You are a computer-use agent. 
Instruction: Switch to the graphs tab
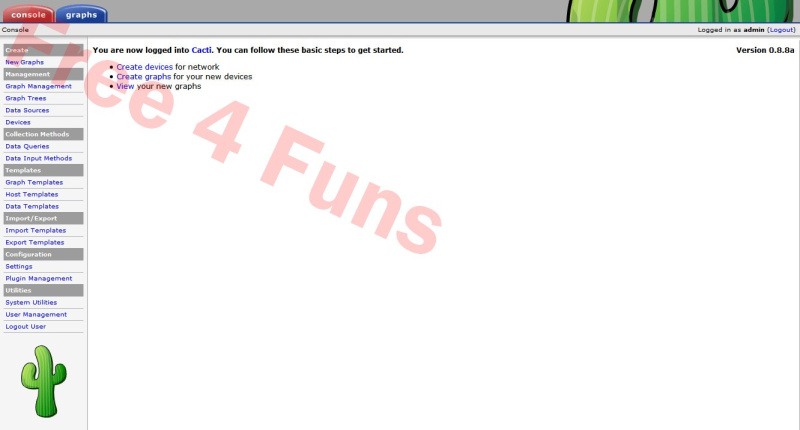pyautogui.click(x=81, y=15)
